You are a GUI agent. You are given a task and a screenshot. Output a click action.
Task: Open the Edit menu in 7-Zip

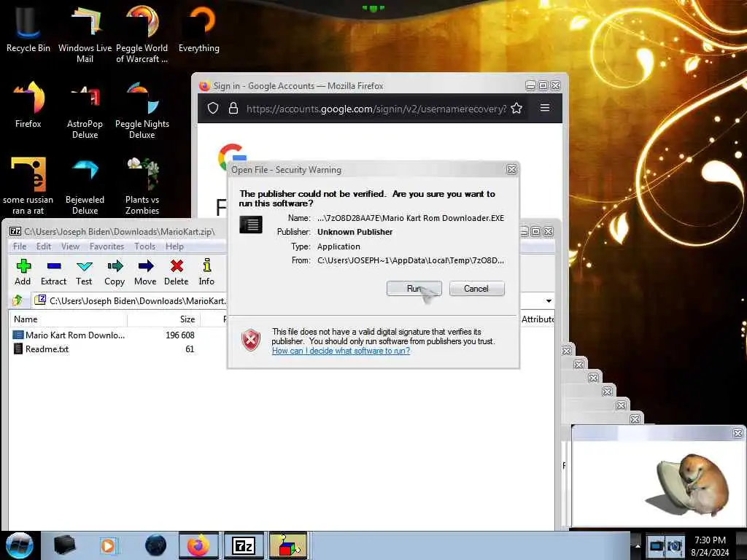43,246
